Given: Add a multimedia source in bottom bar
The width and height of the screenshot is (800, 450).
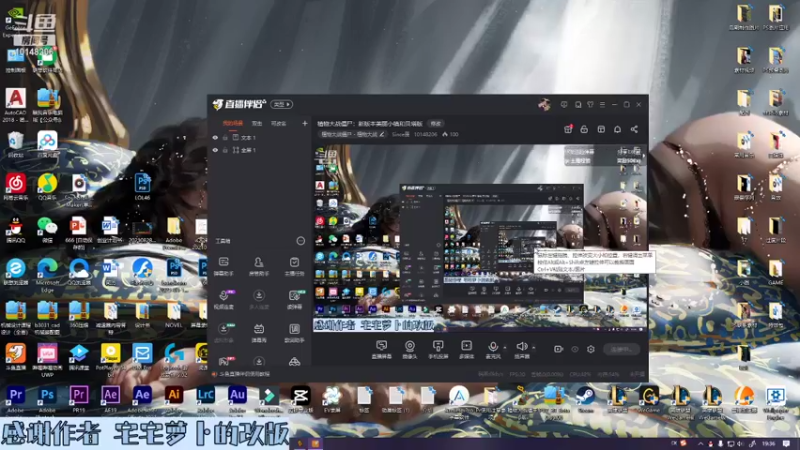Looking at the screenshot, I should [466, 349].
